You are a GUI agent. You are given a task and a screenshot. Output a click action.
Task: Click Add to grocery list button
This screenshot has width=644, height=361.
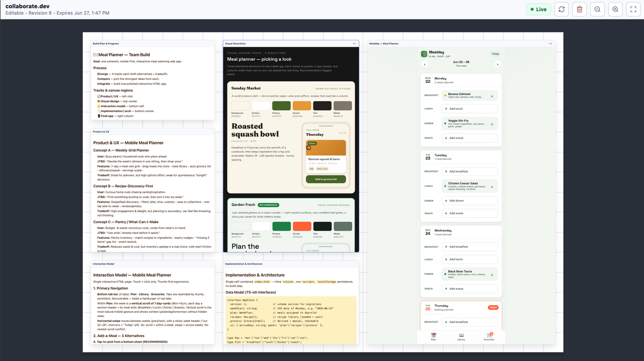(326, 179)
